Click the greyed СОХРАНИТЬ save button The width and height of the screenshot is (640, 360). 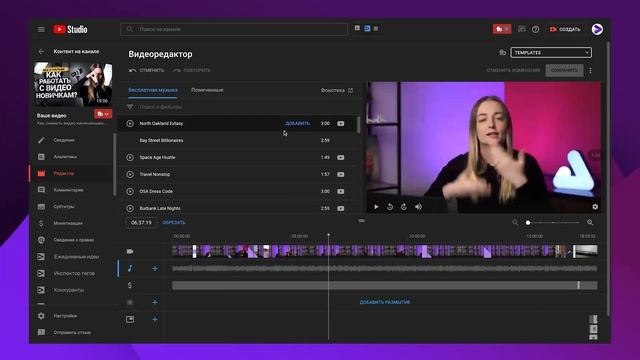[564, 70]
